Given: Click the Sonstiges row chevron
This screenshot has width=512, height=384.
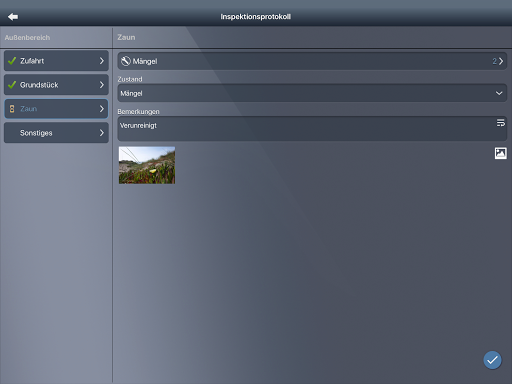Looking at the screenshot, I should click(x=102, y=133).
